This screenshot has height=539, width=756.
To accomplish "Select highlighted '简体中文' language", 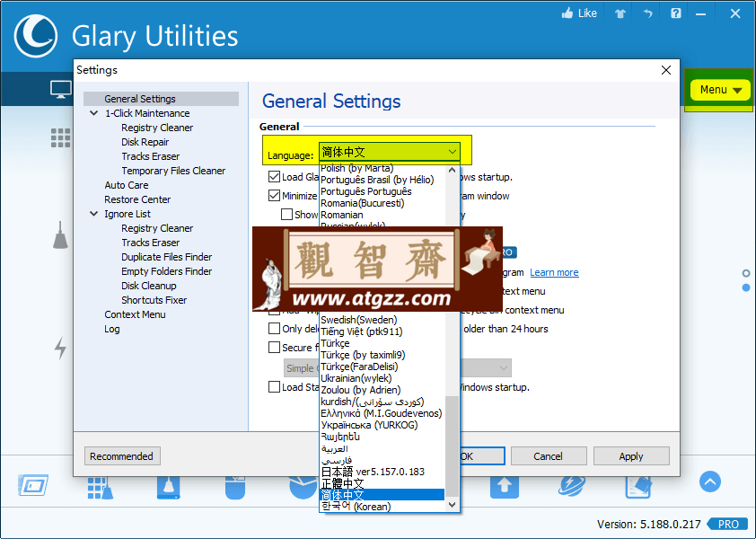I will point(382,495).
